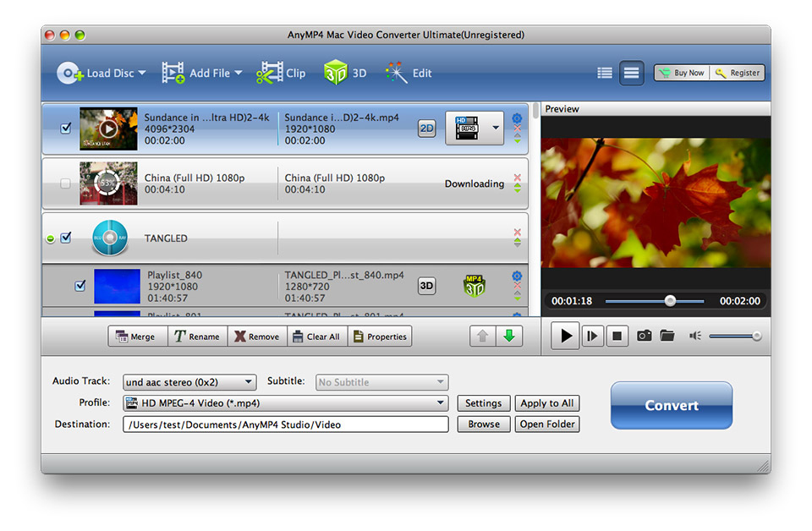Open the Add File menu

tap(202, 74)
